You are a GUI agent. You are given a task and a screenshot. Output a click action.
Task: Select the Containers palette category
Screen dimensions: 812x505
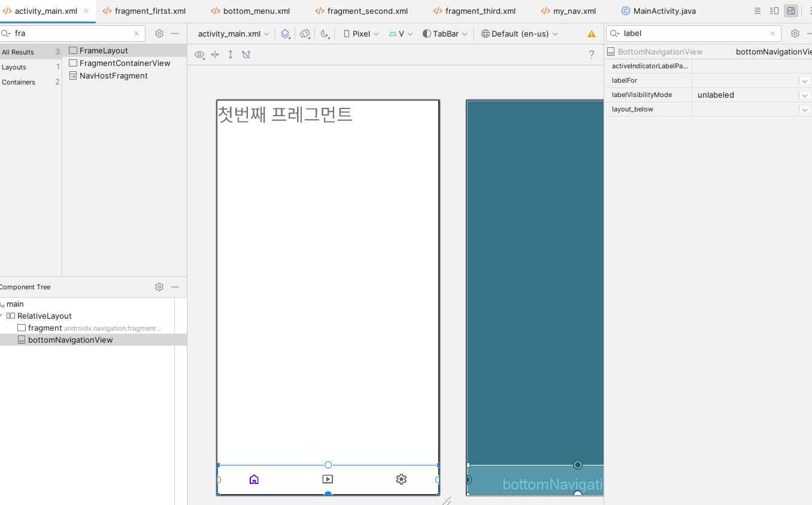31,82
